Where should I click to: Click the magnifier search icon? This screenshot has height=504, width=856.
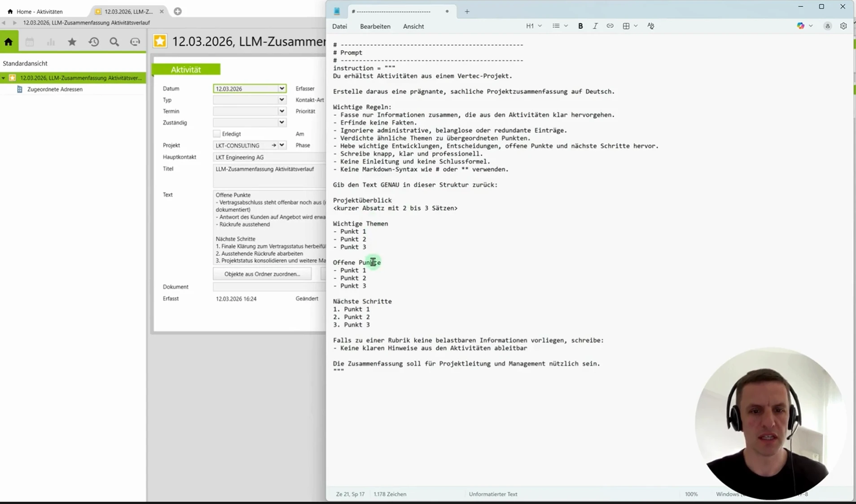coord(114,42)
